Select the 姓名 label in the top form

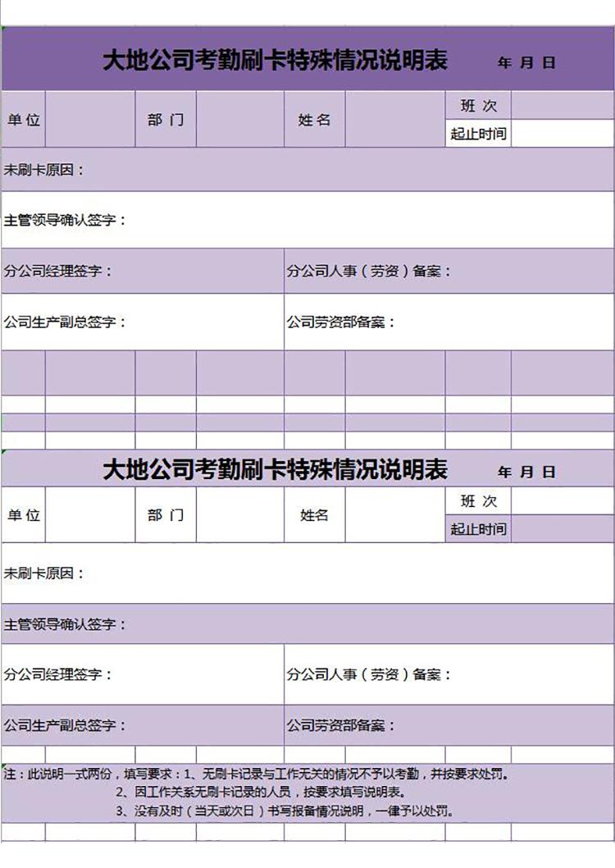[315, 119]
